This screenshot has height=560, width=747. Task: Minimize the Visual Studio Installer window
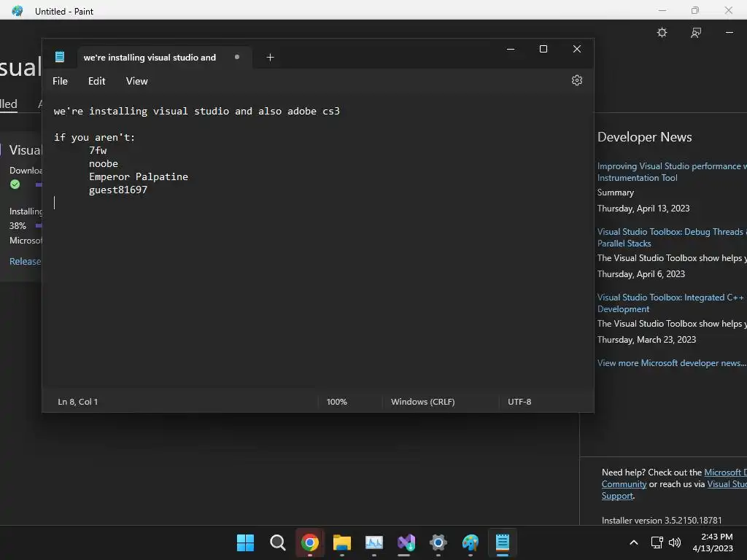729,32
